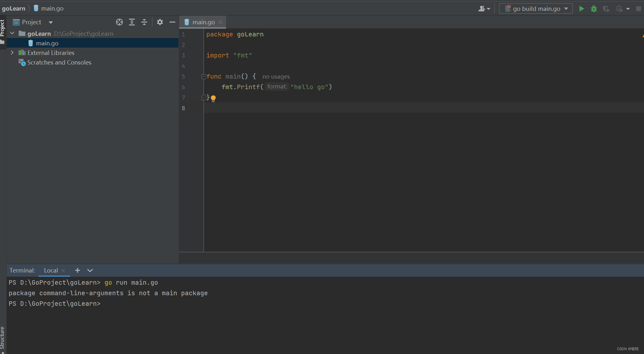Click the settings gear icon in project panel
The width and height of the screenshot is (644, 354).
[x=159, y=22]
